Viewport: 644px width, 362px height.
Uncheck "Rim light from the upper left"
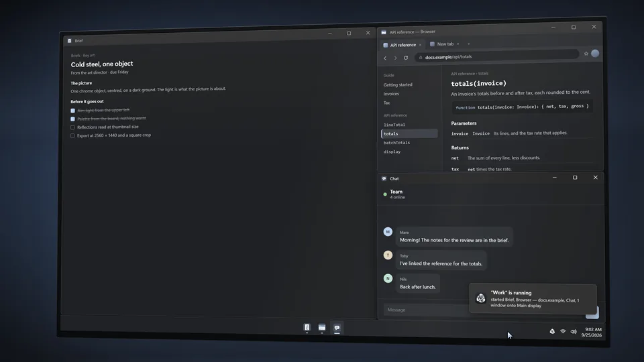(x=72, y=111)
